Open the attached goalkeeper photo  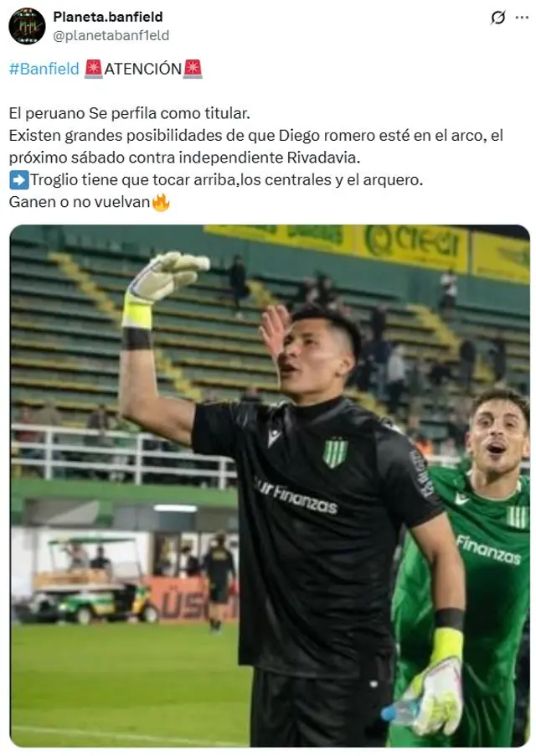[270, 485]
